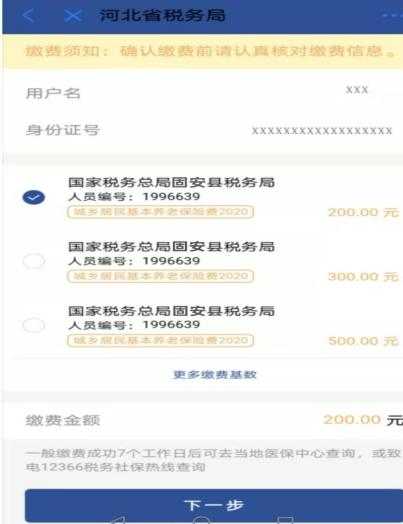This screenshot has height=524, width=403.
Task: Open the more options dots menu
Action: (x=392, y=15)
